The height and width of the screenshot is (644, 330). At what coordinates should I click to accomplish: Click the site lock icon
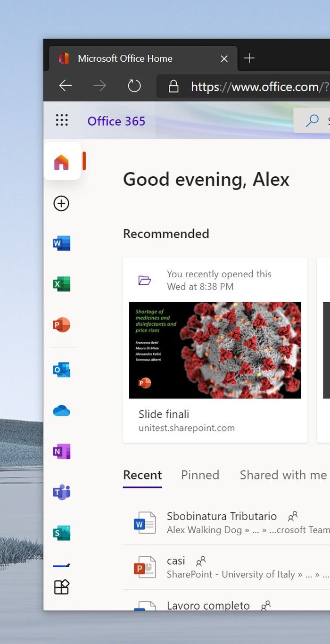point(173,86)
